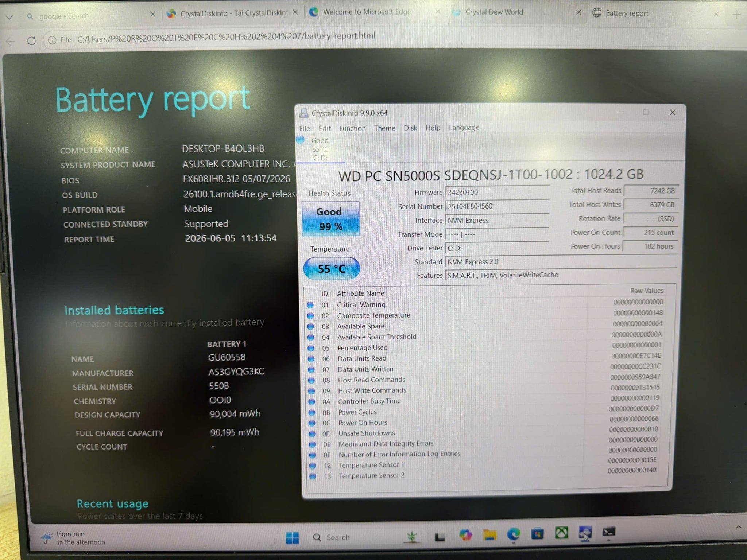Launch the Xbox app from the taskbar

pos(561,533)
